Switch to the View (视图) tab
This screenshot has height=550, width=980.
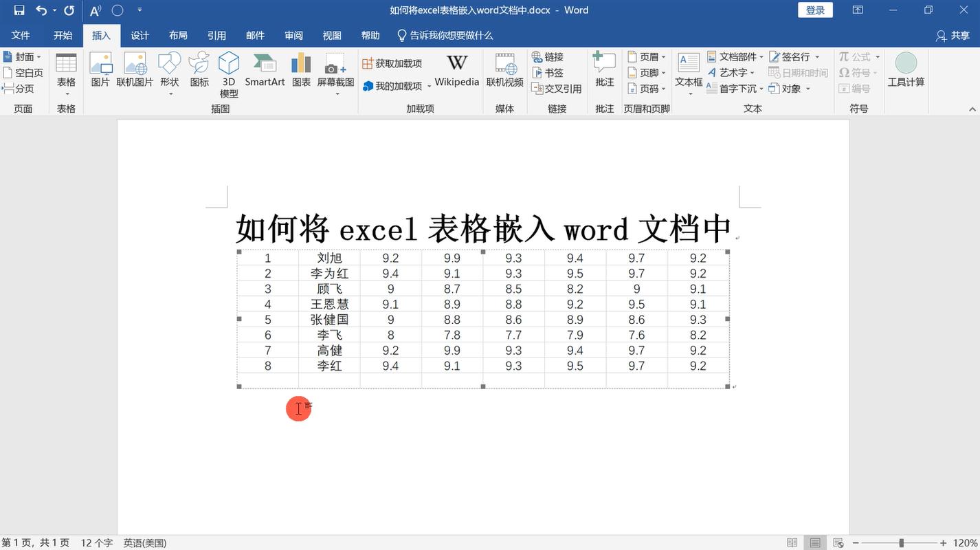tap(332, 35)
